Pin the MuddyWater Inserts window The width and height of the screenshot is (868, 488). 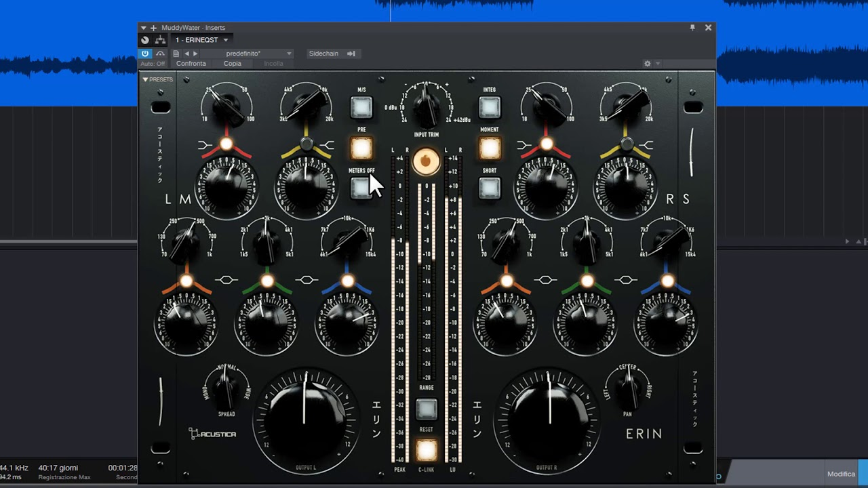pyautogui.click(x=692, y=28)
